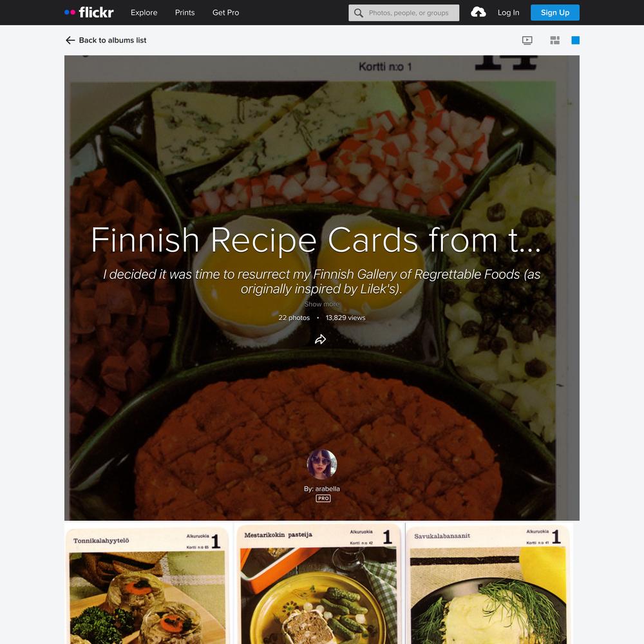Click the back arrow to albums list

70,40
